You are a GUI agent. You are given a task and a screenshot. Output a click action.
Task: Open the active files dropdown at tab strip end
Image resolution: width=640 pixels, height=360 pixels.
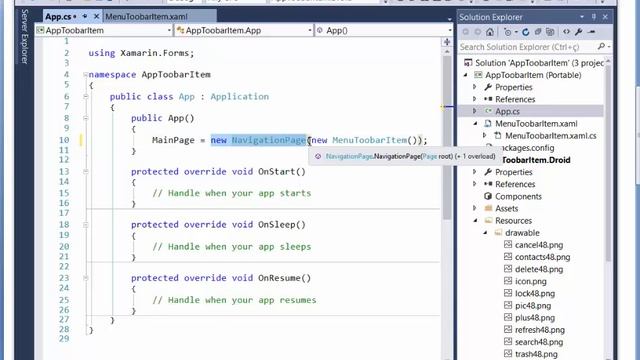449,19
